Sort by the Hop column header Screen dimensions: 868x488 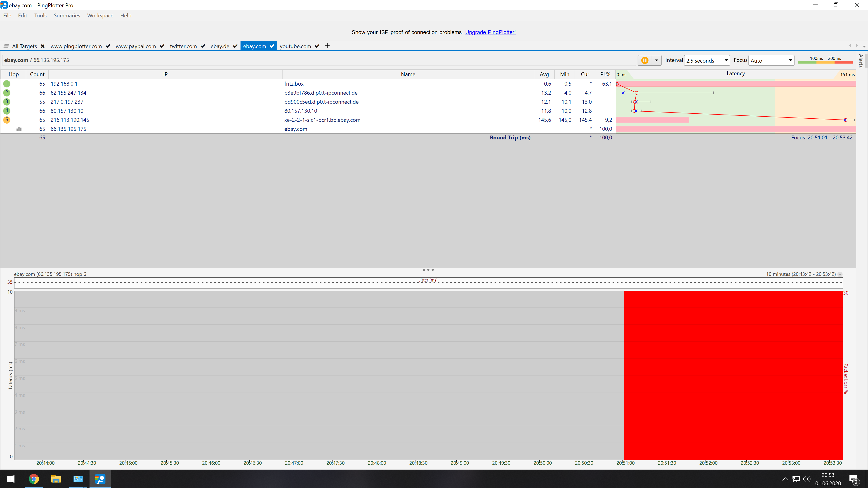[x=14, y=74]
